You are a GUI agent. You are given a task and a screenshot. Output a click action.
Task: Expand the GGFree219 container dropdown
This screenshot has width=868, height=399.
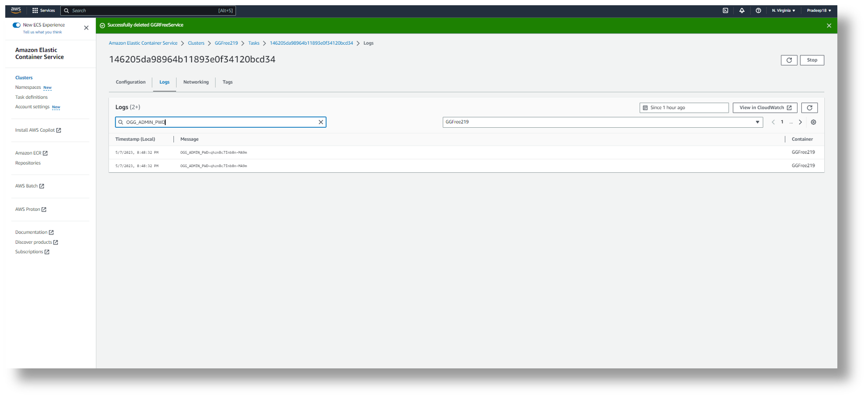pyautogui.click(x=603, y=122)
